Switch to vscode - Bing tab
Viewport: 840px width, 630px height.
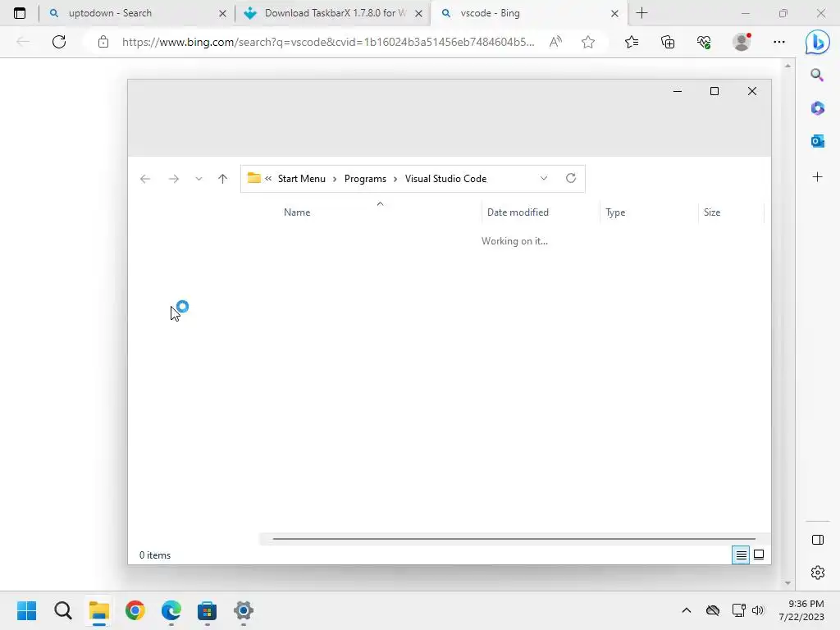coord(528,13)
